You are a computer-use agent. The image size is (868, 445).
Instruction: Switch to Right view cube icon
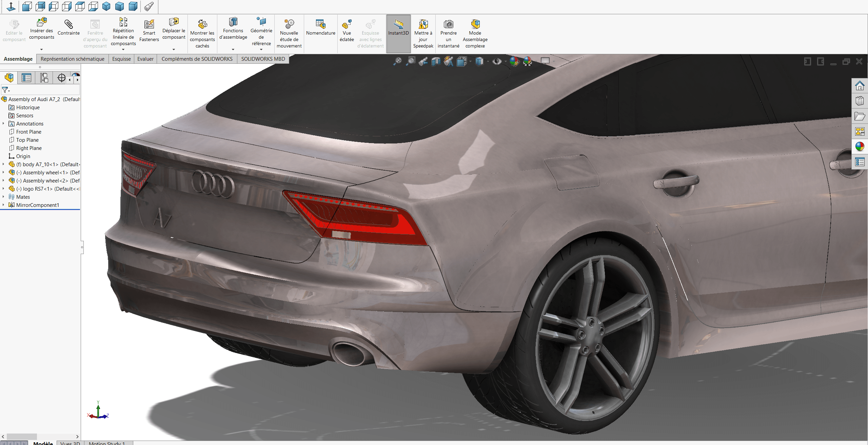pos(67,6)
